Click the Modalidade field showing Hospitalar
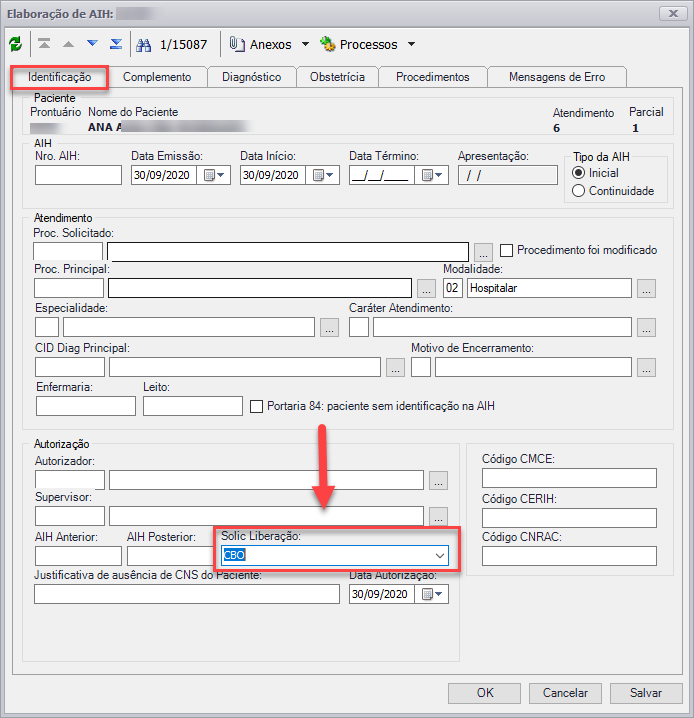Image resolution: width=694 pixels, height=718 pixels. tap(549, 288)
